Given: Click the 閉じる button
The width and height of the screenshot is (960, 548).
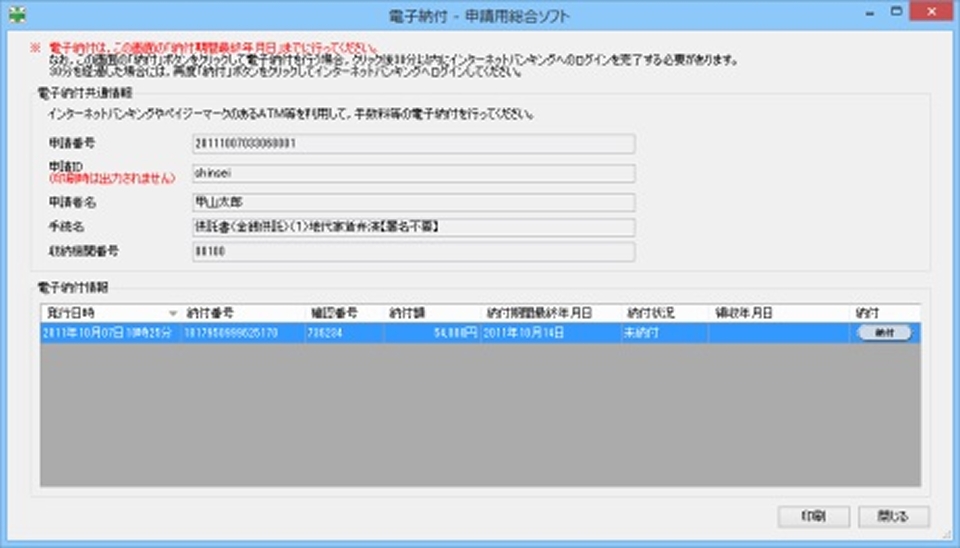Looking at the screenshot, I should coord(894,516).
